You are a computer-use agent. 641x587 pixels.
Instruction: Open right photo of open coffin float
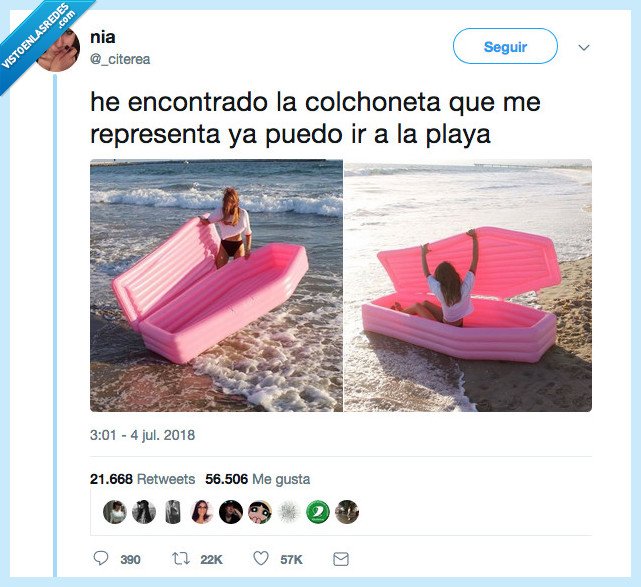[x=468, y=285]
